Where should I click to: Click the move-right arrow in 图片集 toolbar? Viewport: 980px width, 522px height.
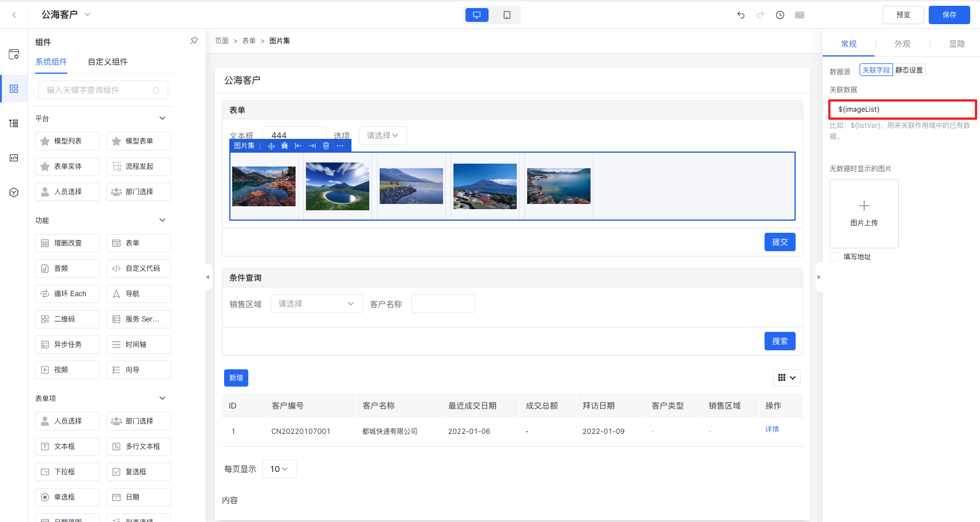coord(312,146)
